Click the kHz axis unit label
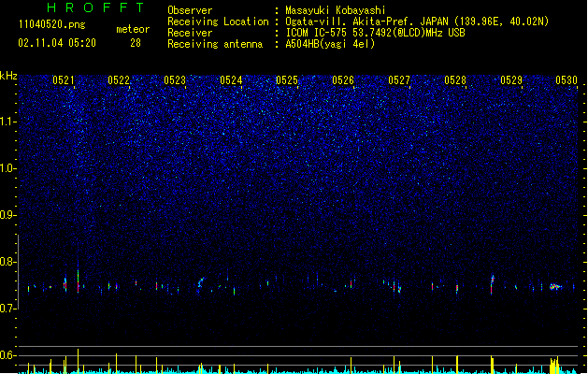Viewport: 588px width, 374px height. [8, 76]
